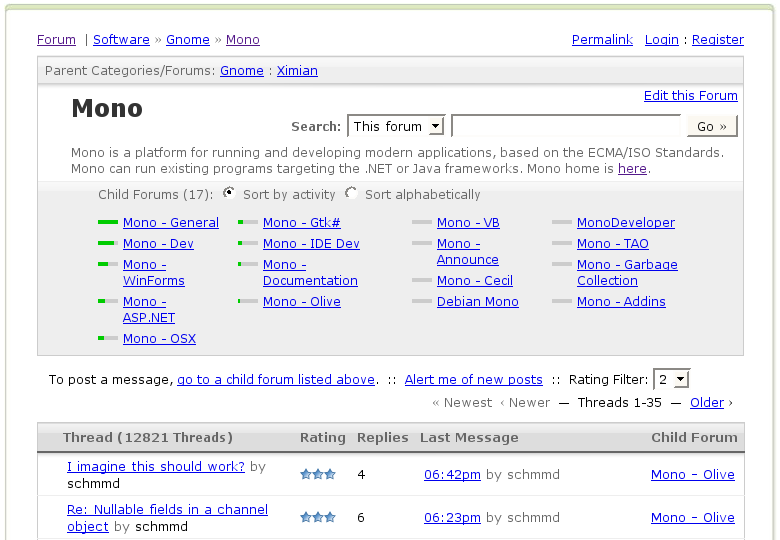The image size is (780, 540).
Task: Click activity bar beside Mono - General
Action: tap(108, 222)
